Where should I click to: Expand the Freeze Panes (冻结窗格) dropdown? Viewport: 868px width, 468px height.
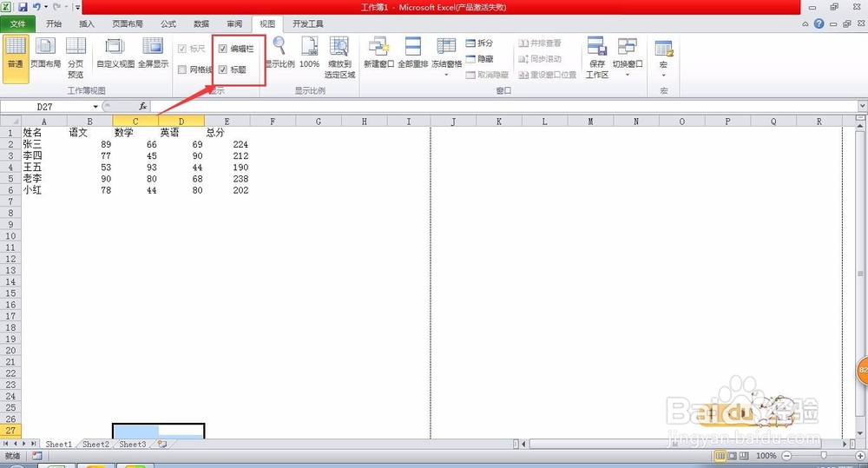[x=446, y=75]
